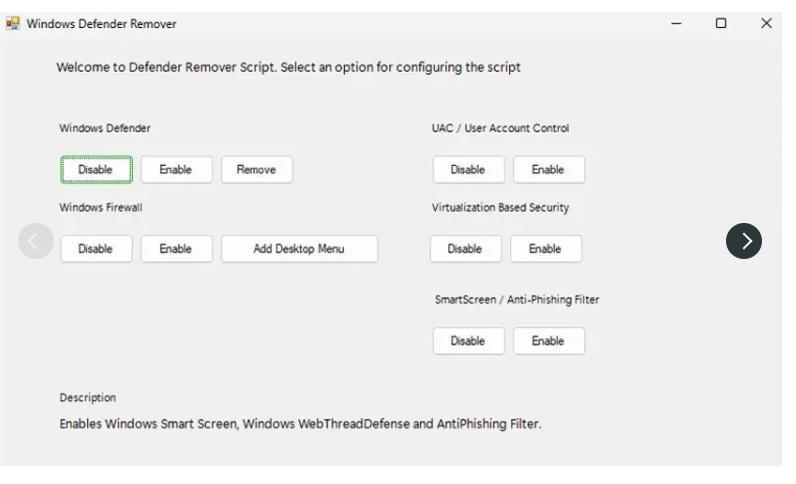Disable SmartScreen / Anti-Phishing Filter
This screenshot has width=796, height=484.
click(x=469, y=341)
